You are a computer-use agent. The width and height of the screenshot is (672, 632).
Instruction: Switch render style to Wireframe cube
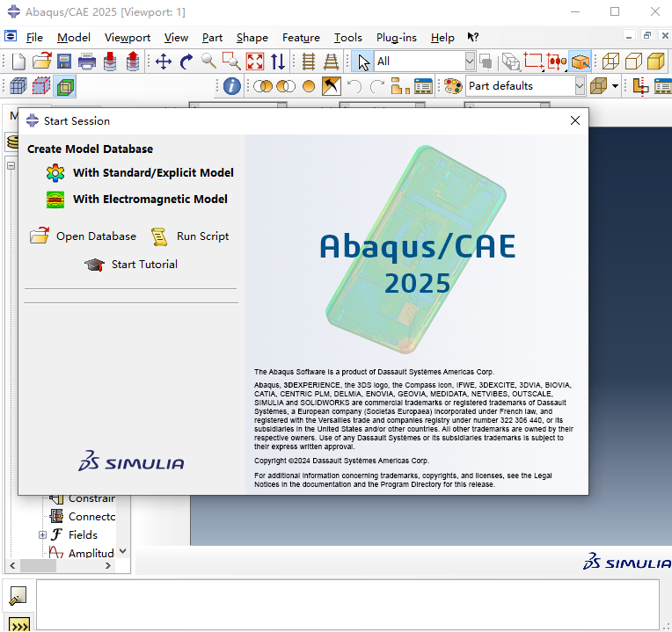coord(610,62)
